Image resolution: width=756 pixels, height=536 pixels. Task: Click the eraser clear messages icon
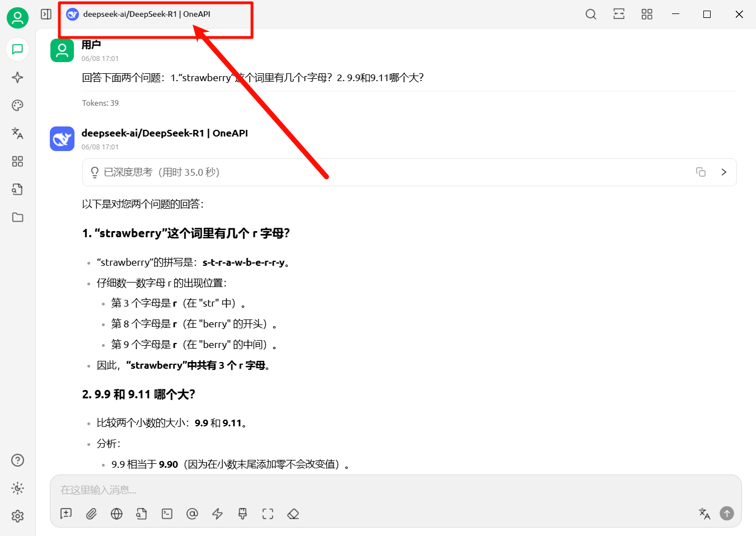(293, 514)
